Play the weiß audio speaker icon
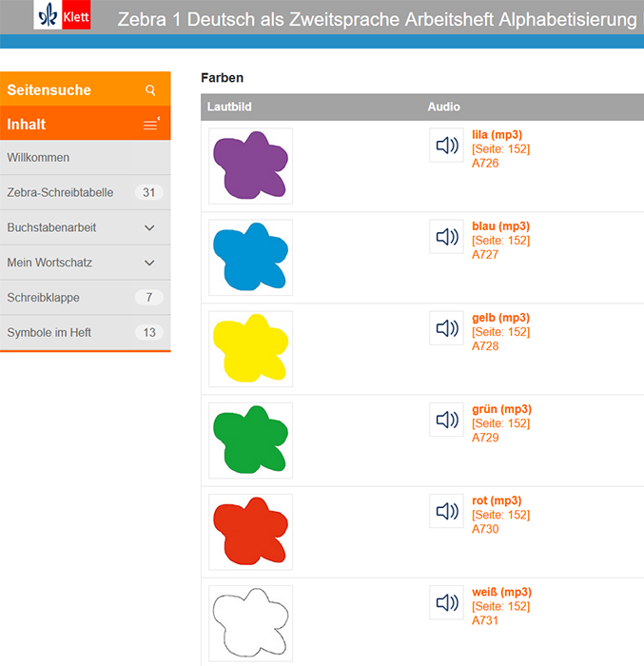 pyautogui.click(x=446, y=602)
